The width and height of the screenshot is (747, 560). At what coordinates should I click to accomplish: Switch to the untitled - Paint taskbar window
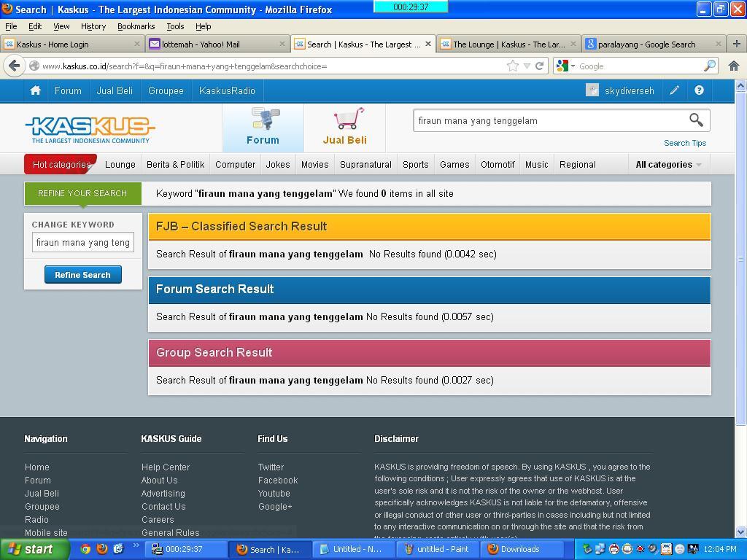click(436, 549)
